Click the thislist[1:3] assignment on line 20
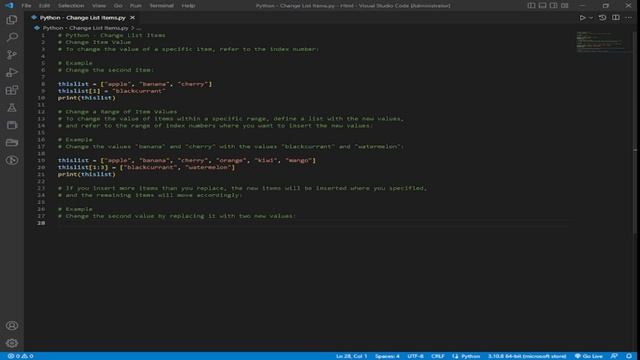This screenshot has height=360, width=640. click(x=146, y=167)
